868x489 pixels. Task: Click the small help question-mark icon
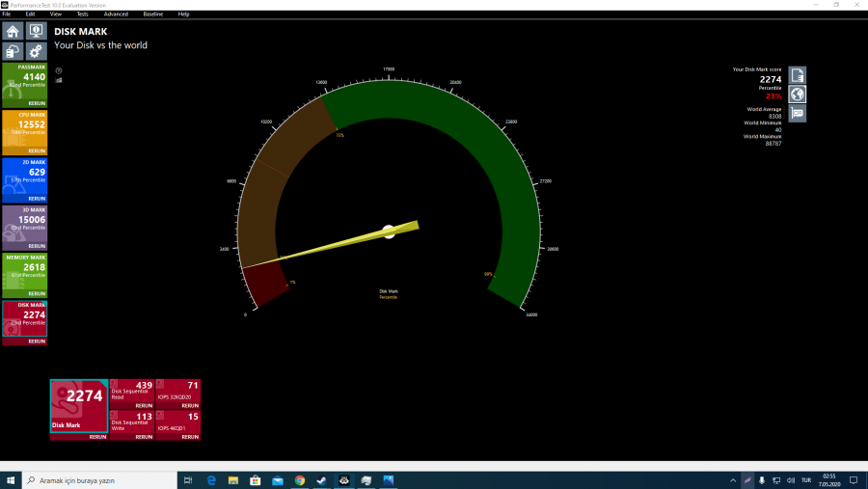[59, 70]
